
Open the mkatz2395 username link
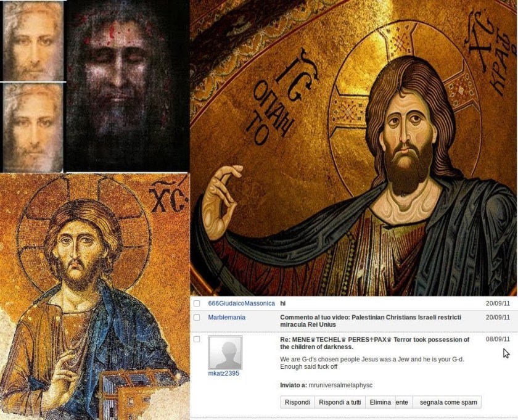click(x=223, y=373)
